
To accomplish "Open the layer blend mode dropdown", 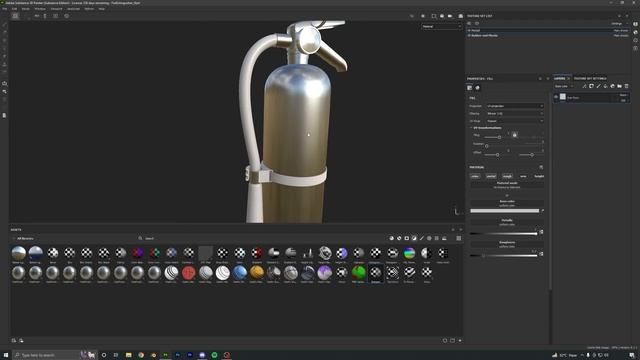I will [623, 95].
